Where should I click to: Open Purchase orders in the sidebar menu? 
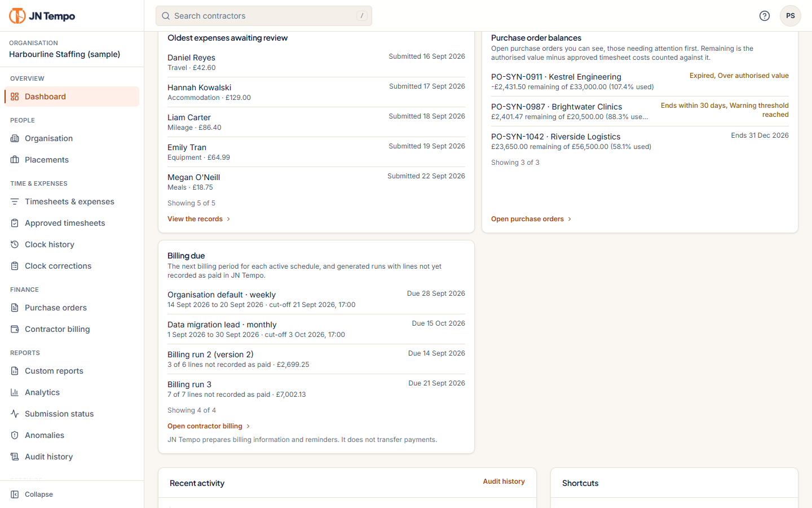point(72,308)
